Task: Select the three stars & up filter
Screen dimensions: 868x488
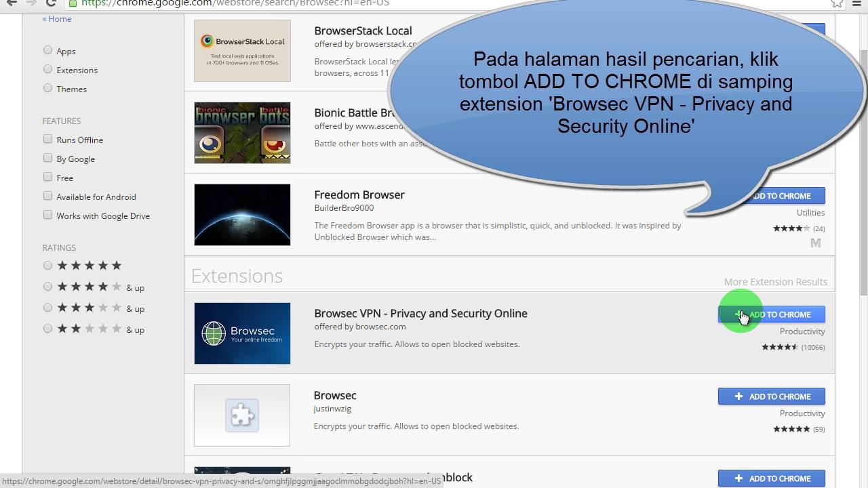Action: point(47,308)
